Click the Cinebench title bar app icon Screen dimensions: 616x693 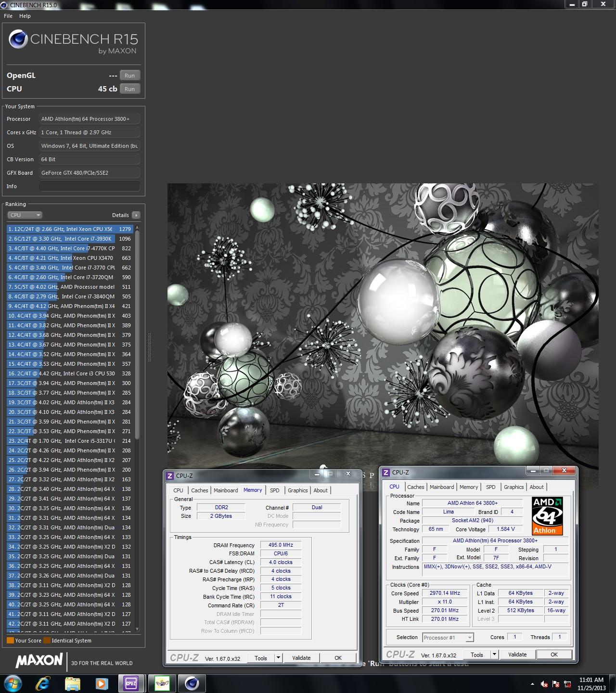tap(5, 5)
